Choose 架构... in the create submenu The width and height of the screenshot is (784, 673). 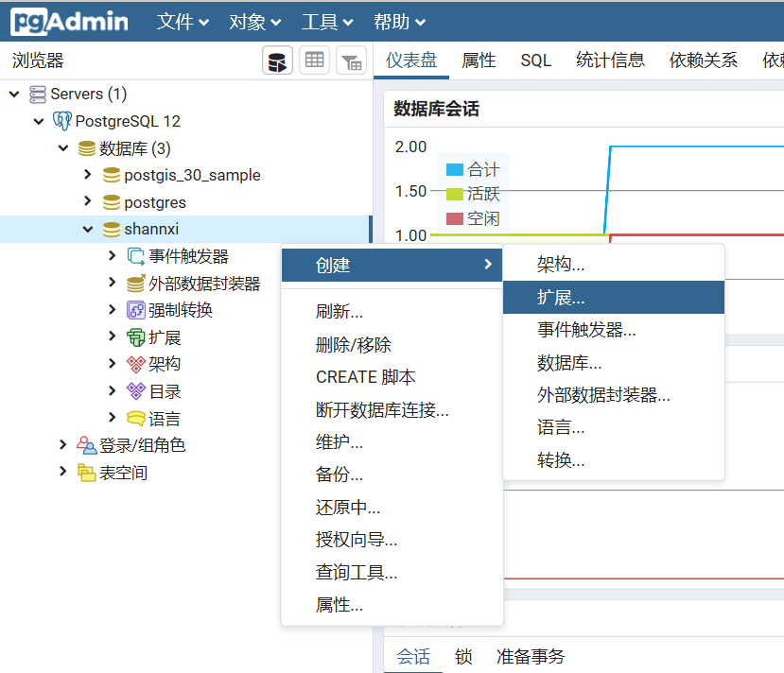[x=614, y=265]
